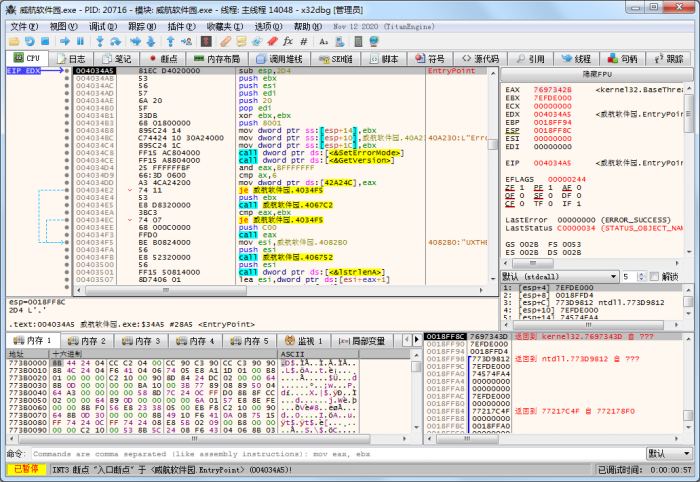This screenshot has height=482, width=700.
Task: Tick the 解锁 unlock checkbox
Action: (x=654, y=277)
